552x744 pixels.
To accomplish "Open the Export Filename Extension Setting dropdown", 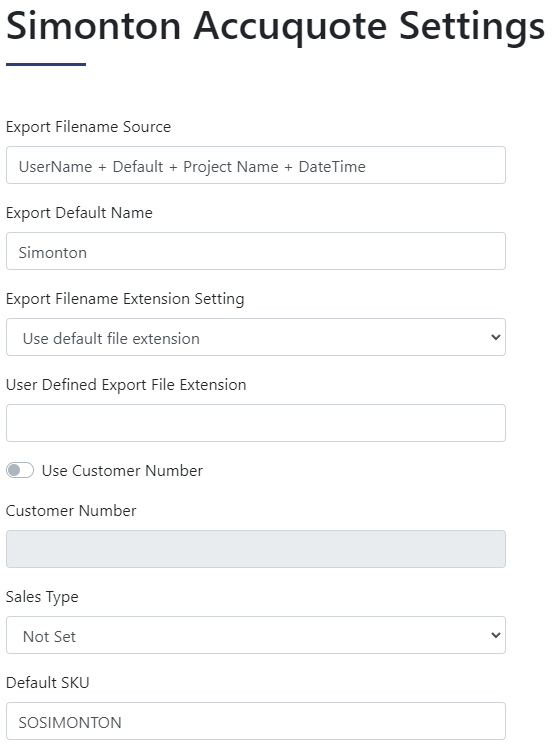I will point(256,337).
